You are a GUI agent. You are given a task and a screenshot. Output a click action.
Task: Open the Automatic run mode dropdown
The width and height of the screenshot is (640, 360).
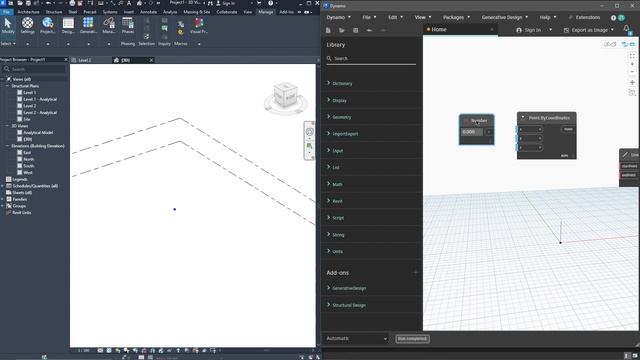pyautogui.click(x=357, y=338)
